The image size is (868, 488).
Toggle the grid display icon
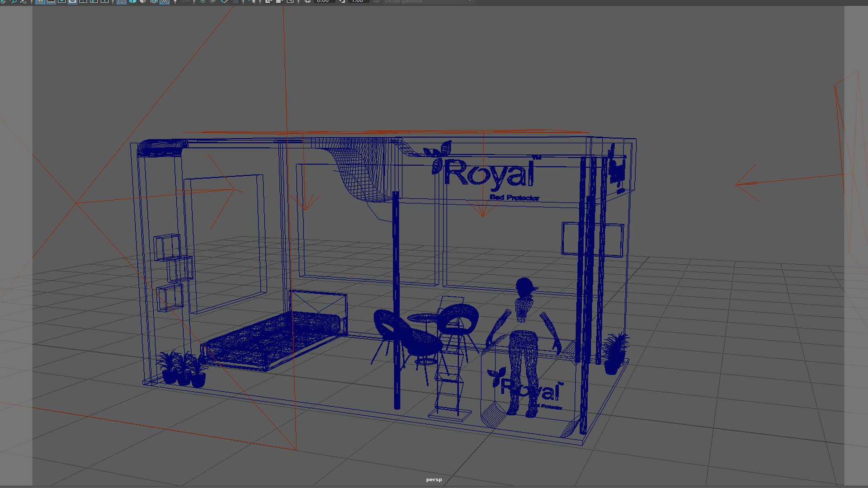point(40,1)
